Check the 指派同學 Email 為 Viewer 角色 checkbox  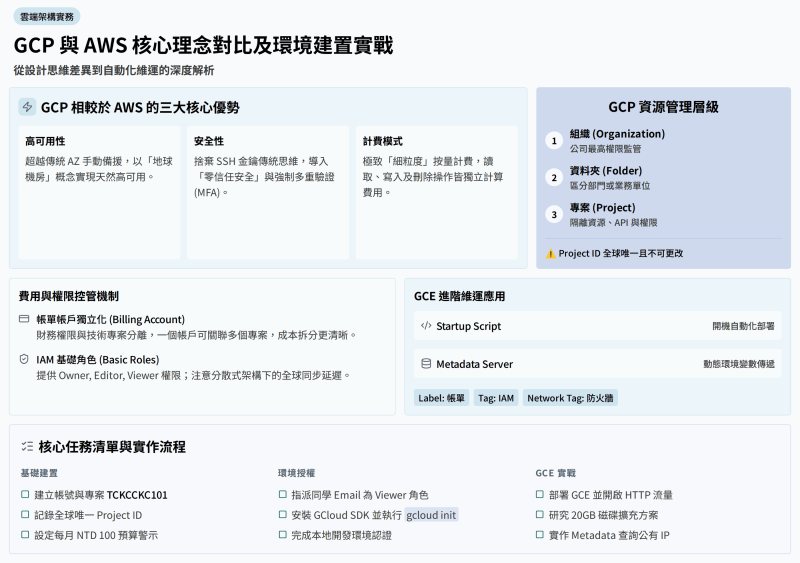point(283,494)
